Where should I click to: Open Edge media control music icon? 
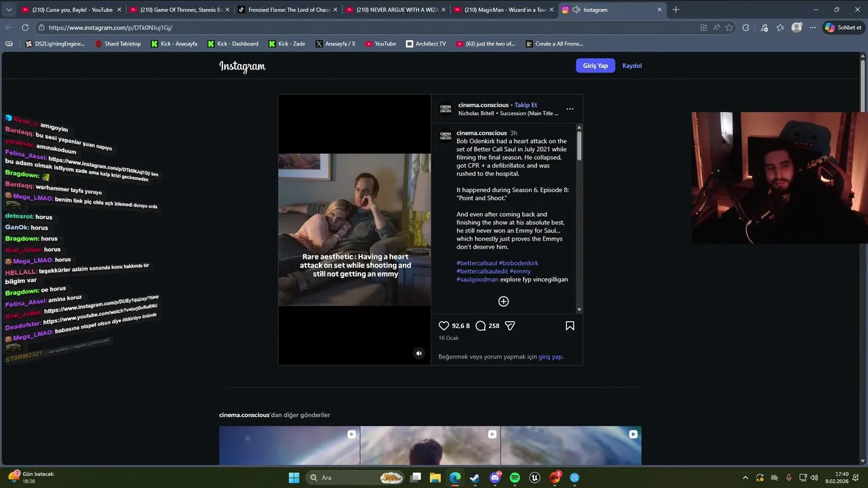(x=764, y=28)
